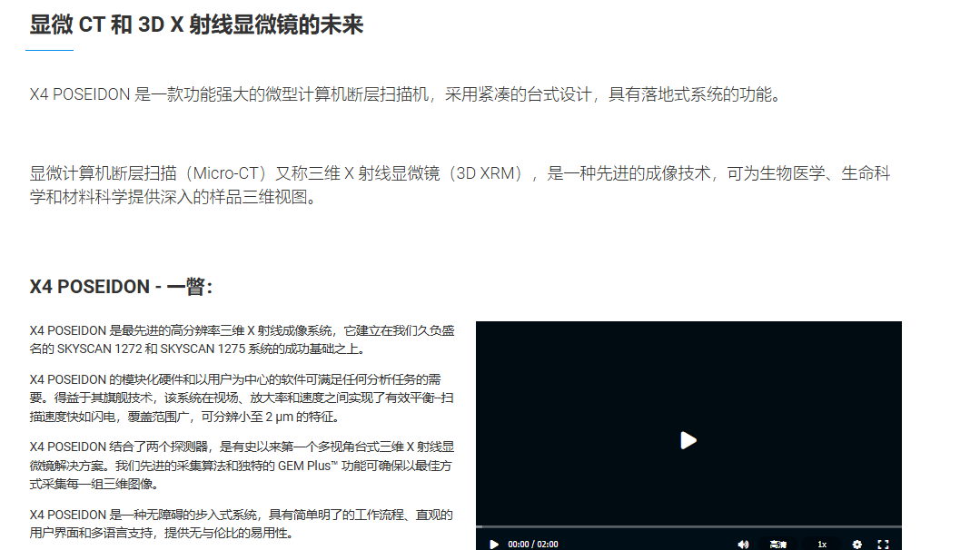Click the paragraph mentioning GEM Plus™ 功能
980x550 pixels.
(x=242, y=465)
